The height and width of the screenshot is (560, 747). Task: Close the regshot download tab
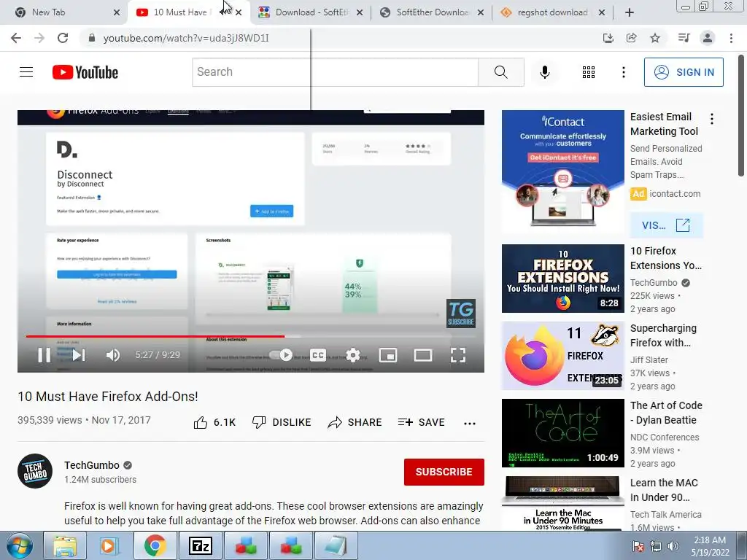click(602, 12)
